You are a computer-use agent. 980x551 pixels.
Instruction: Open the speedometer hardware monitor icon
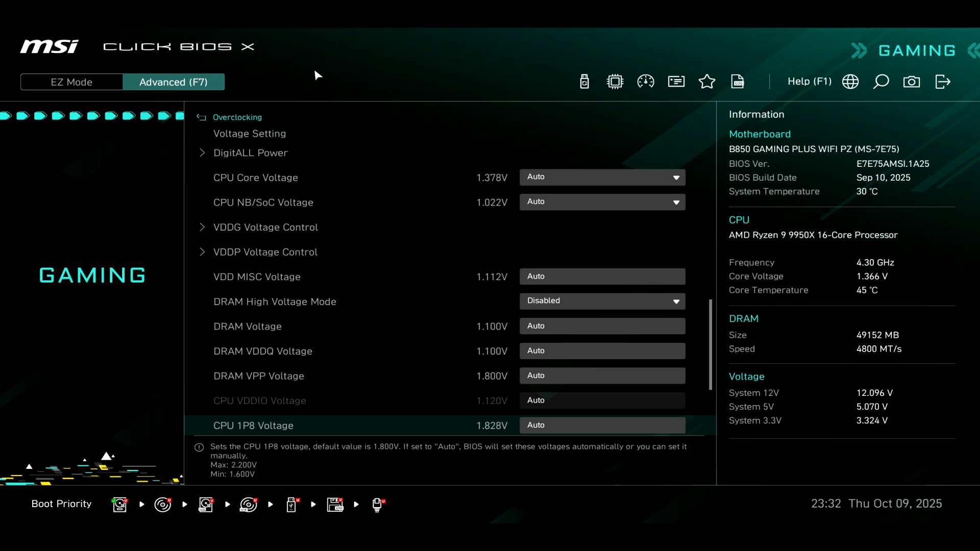[646, 82]
